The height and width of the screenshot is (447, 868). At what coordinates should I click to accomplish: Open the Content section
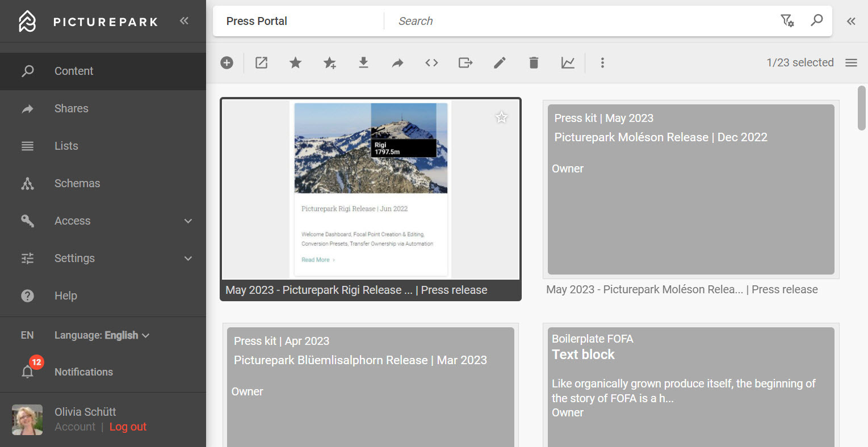[x=103, y=71]
